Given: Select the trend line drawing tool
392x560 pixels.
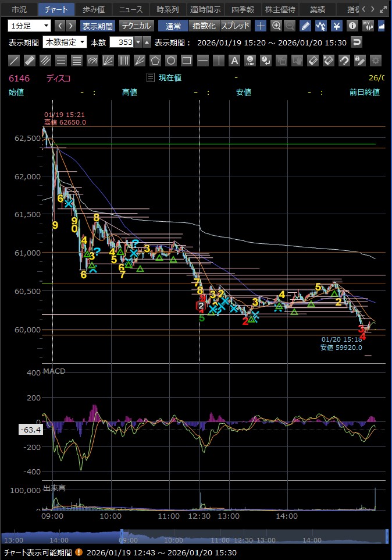Looking at the screenshot, I should 15,60.
